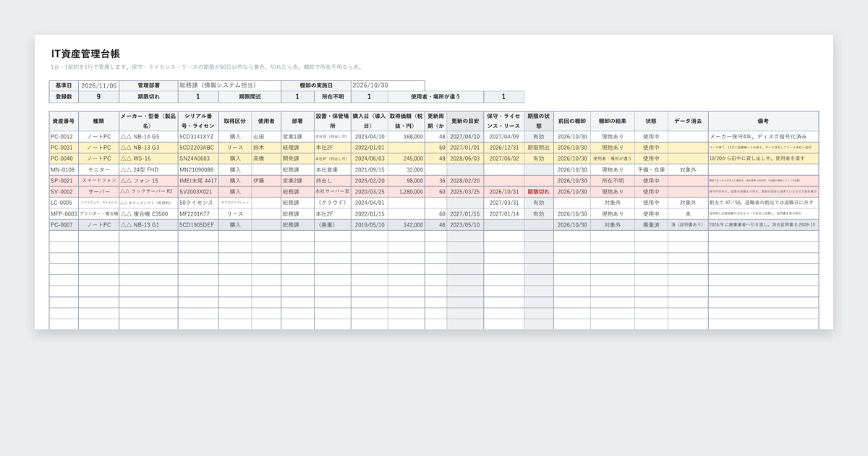Click the 更新の目安 column header
868x456 pixels.
coord(465,121)
